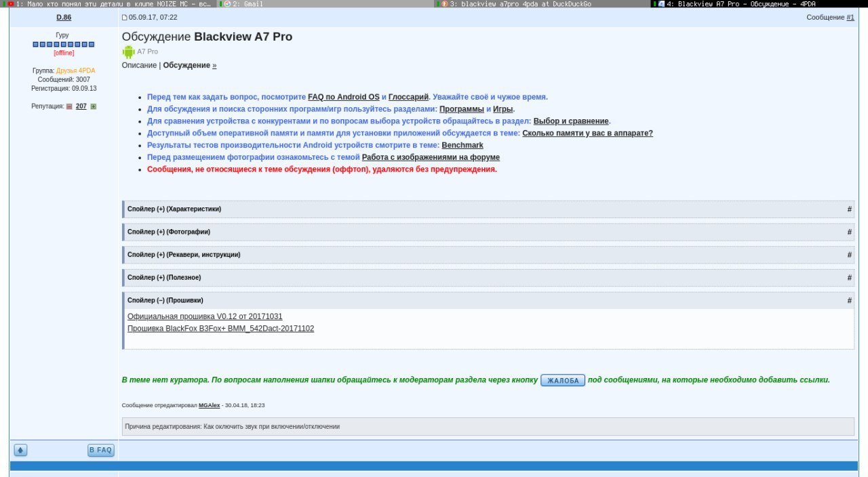Click the [offline] status text
868x477 pixels.
coord(64,53)
